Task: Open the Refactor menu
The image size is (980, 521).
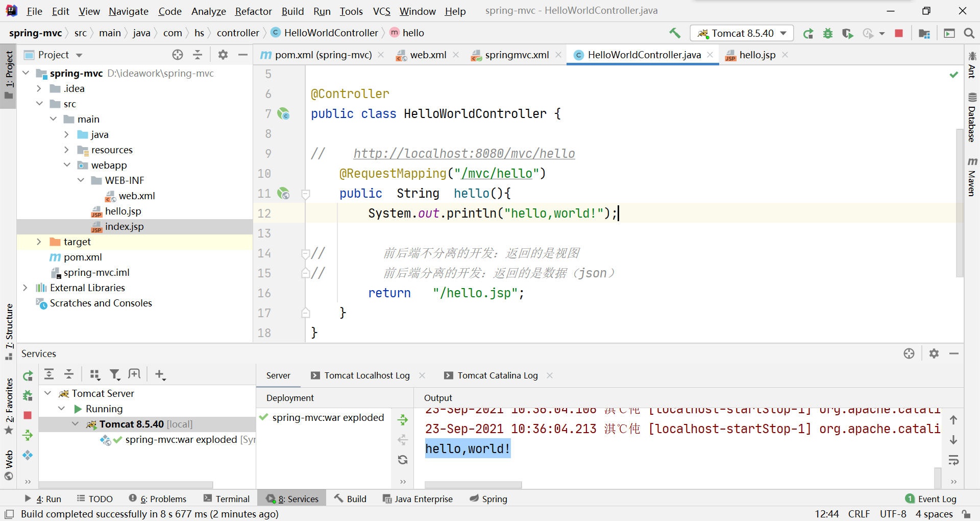Action: pyautogui.click(x=253, y=11)
